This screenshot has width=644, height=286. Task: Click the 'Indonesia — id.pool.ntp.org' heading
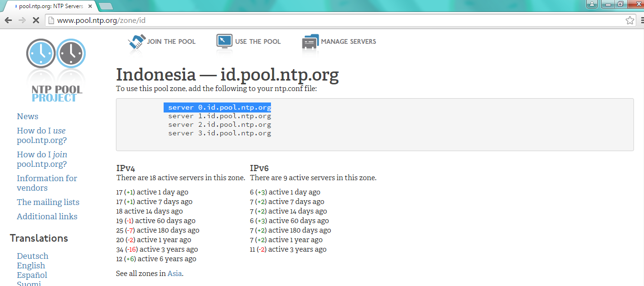[x=228, y=75]
